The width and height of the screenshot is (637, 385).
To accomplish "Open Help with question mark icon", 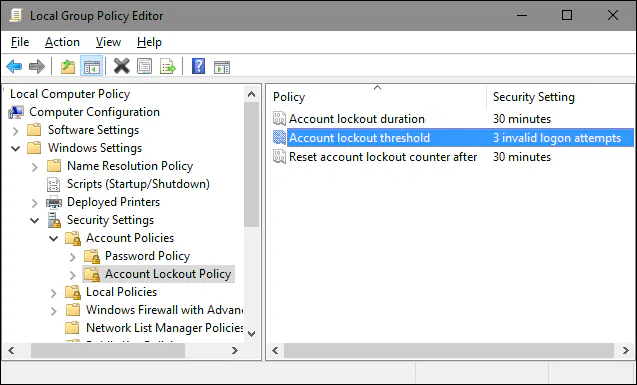I will pos(198,66).
